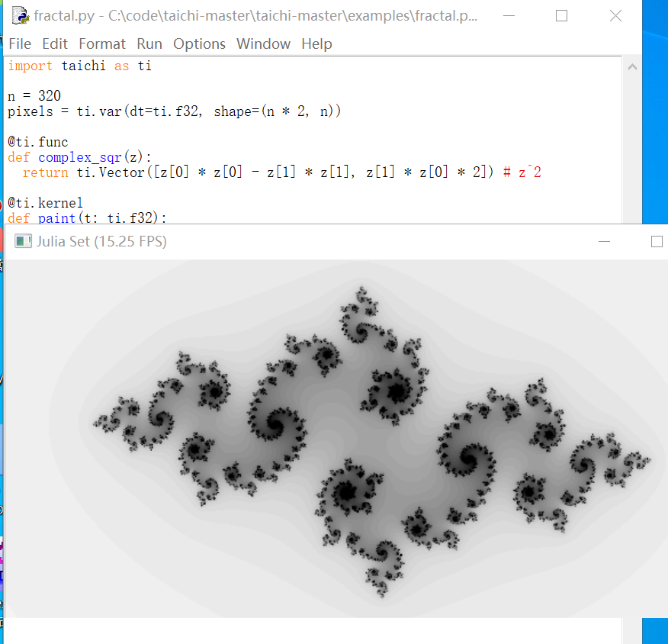This screenshot has width=668, height=644.
Task: Open the Run menu
Action: (149, 43)
